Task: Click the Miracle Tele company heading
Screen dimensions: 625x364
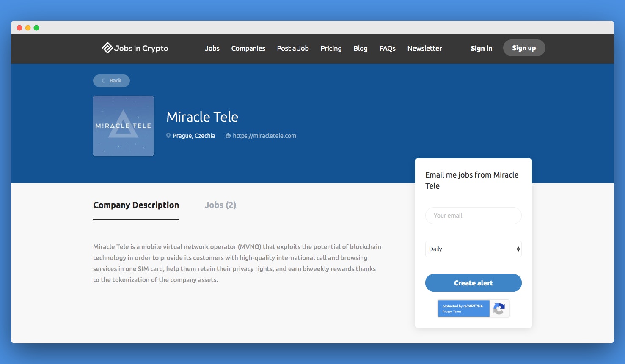Action: [x=202, y=117]
